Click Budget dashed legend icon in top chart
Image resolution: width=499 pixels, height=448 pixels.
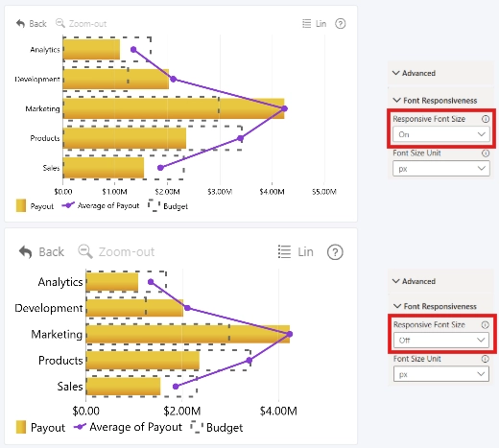(x=154, y=205)
